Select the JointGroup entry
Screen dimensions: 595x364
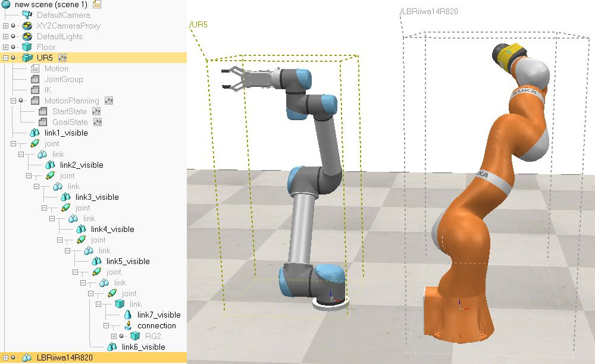click(64, 79)
